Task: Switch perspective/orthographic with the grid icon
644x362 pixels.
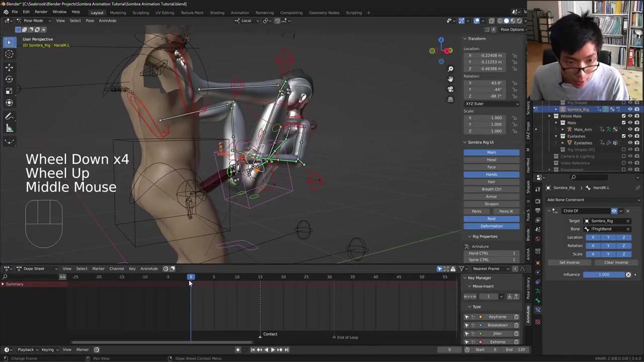Action: (450, 100)
